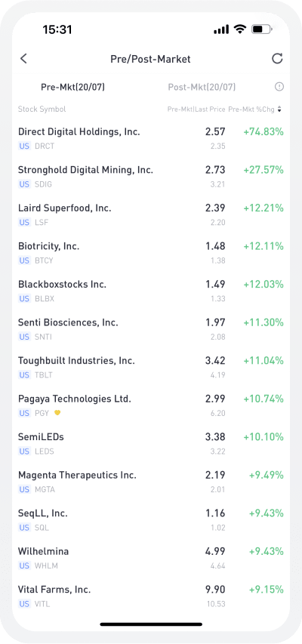The width and height of the screenshot is (302, 644).
Task: Open the SemiLEDs stock row
Action: pos(151,443)
